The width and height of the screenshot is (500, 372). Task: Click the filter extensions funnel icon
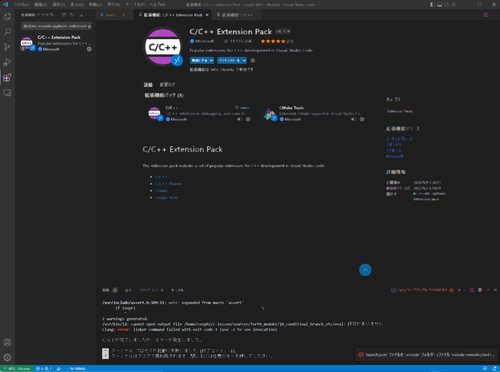tap(64, 15)
